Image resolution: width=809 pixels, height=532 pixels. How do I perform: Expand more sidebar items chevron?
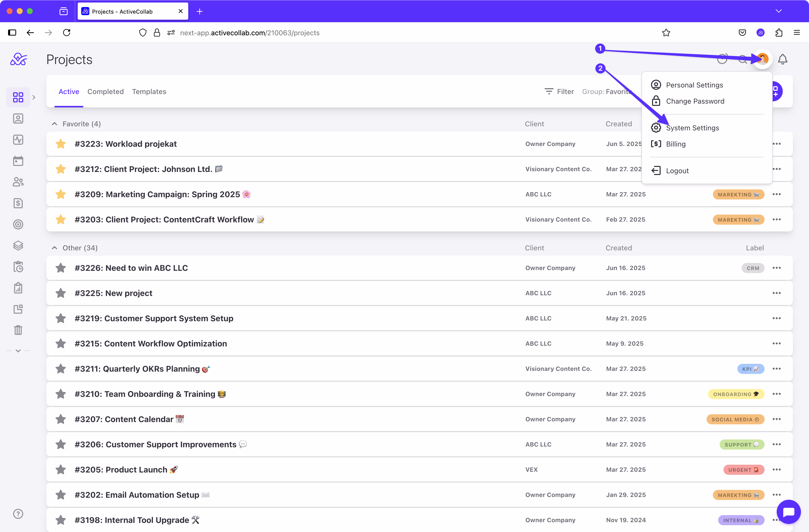click(x=18, y=350)
